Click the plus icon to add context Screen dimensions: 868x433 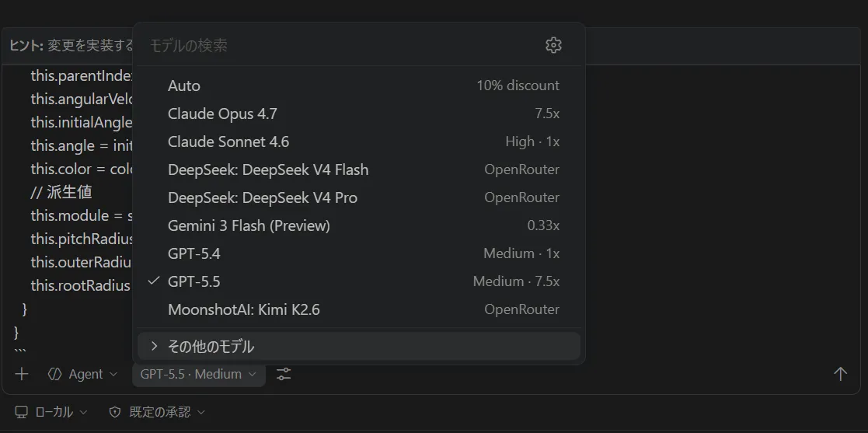[x=22, y=374]
